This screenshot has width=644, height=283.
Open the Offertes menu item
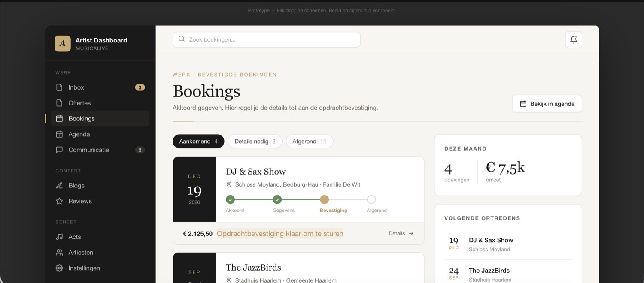point(100,103)
